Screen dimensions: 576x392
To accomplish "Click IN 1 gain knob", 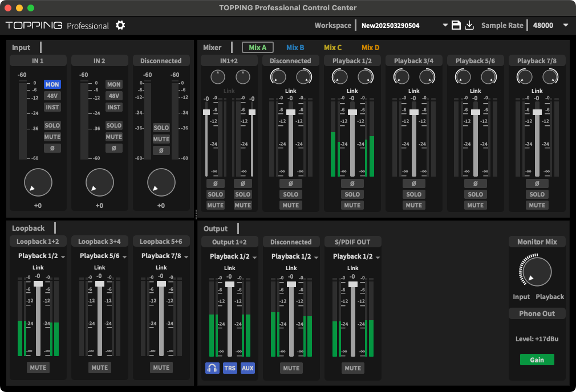I will pyautogui.click(x=38, y=182).
